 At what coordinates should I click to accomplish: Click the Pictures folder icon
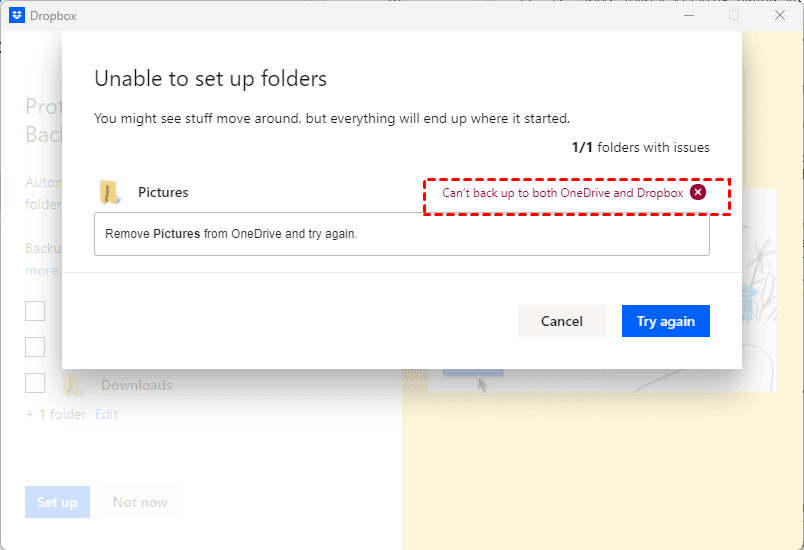(110, 192)
